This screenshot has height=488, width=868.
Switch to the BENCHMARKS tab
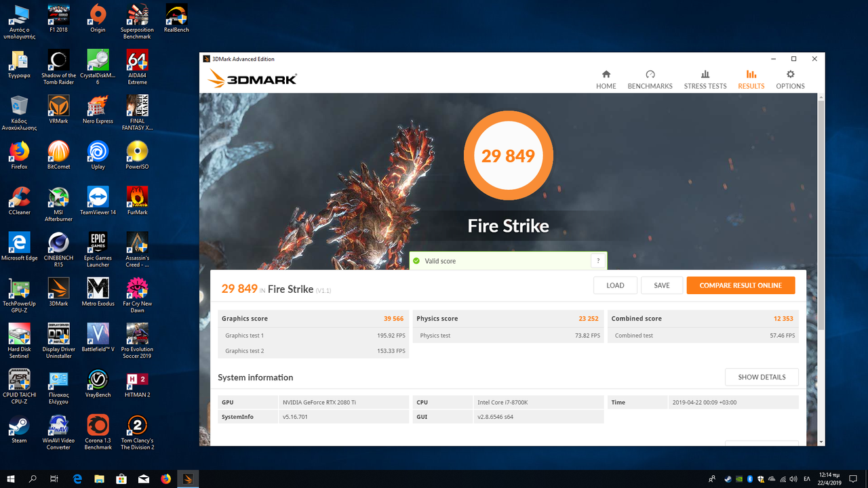(x=650, y=79)
